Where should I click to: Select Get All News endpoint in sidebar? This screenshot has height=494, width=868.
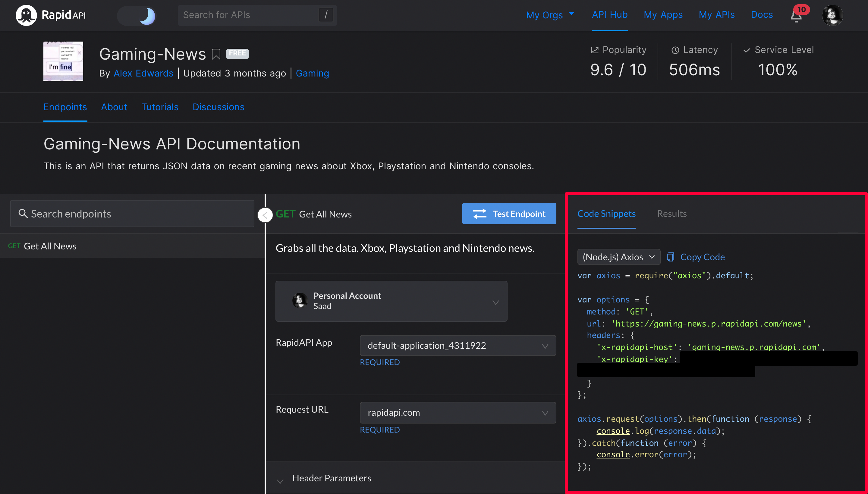point(50,246)
